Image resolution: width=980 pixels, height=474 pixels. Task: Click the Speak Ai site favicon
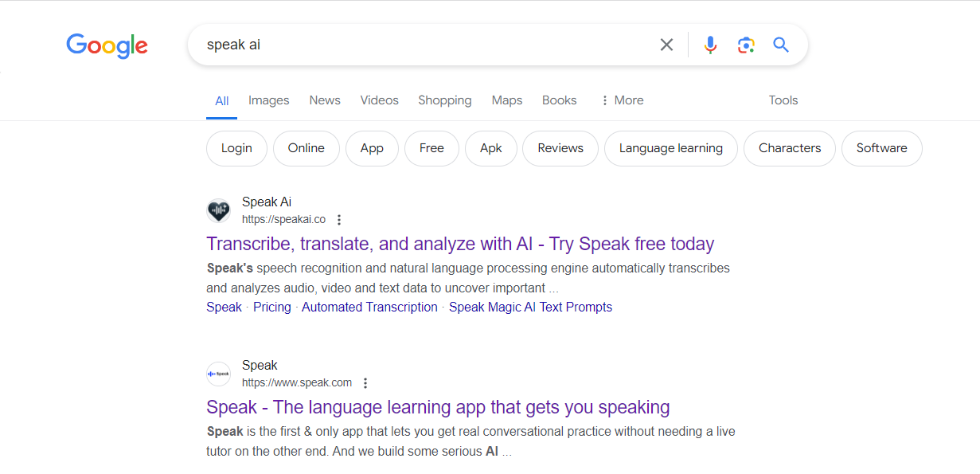218,210
